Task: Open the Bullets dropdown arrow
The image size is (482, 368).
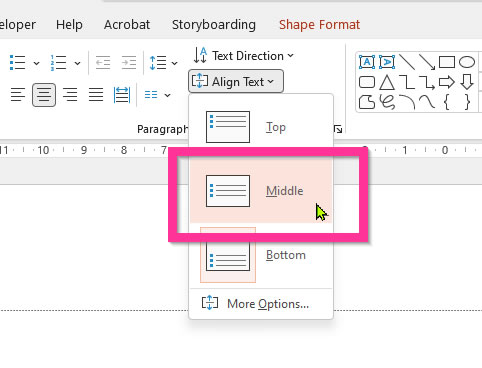Action: [x=36, y=63]
